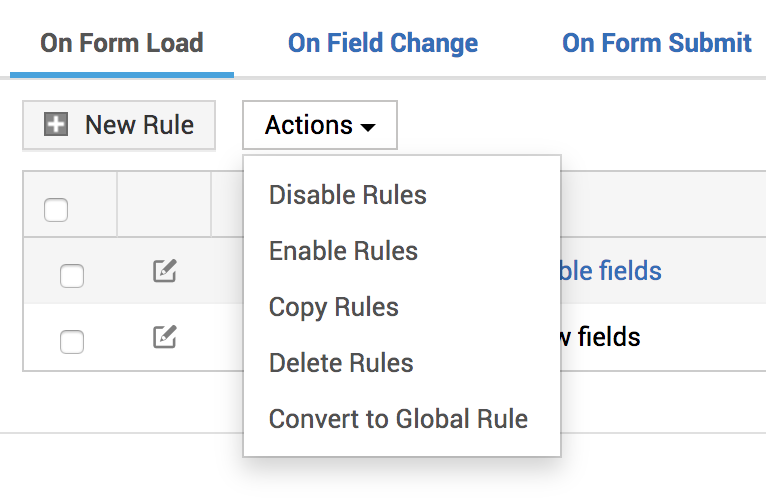The image size is (766, 502).
Task: Check the second rule row checkbox
Action: tap(72, 341)
